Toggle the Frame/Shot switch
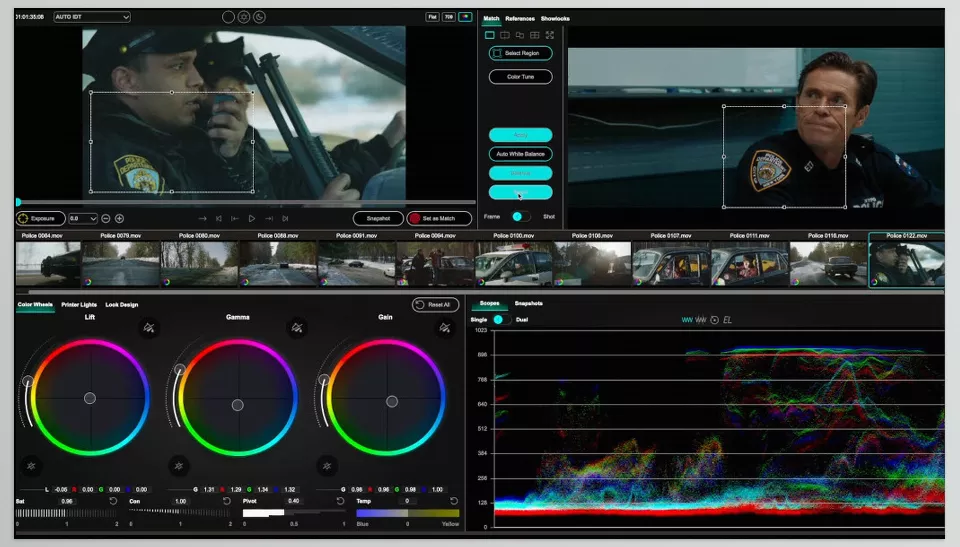Screen dimensions: 960x547 (x=520, y=216)
